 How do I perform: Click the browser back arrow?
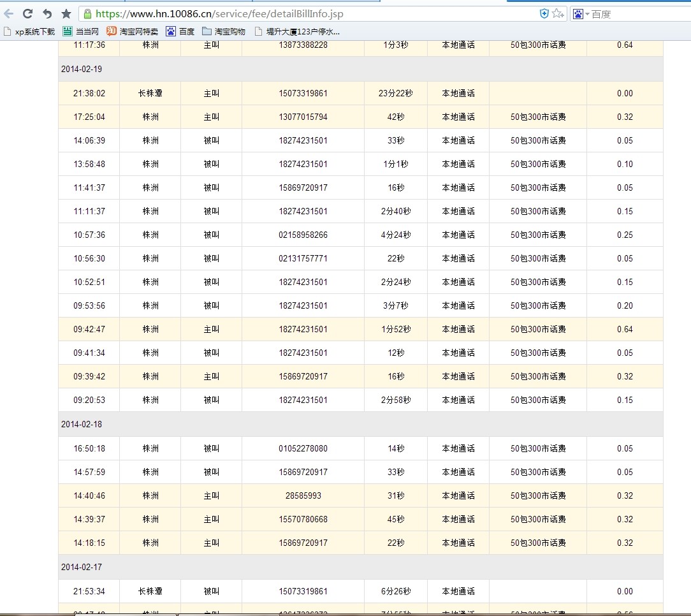[9, 13]
